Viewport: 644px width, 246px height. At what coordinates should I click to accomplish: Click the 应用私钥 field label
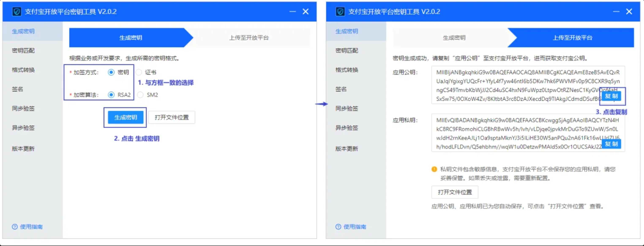coord(405,120)
